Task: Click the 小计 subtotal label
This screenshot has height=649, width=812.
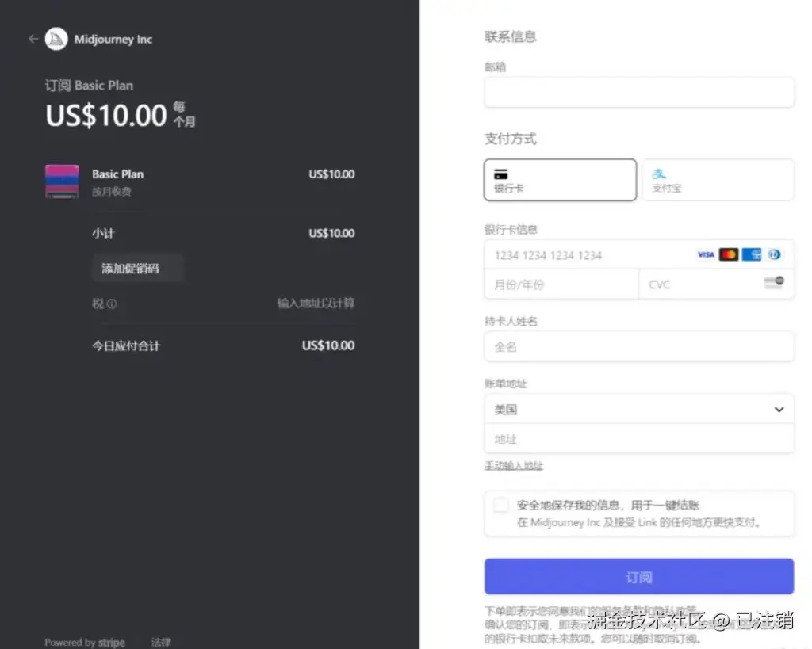Action: coord(103,234)
